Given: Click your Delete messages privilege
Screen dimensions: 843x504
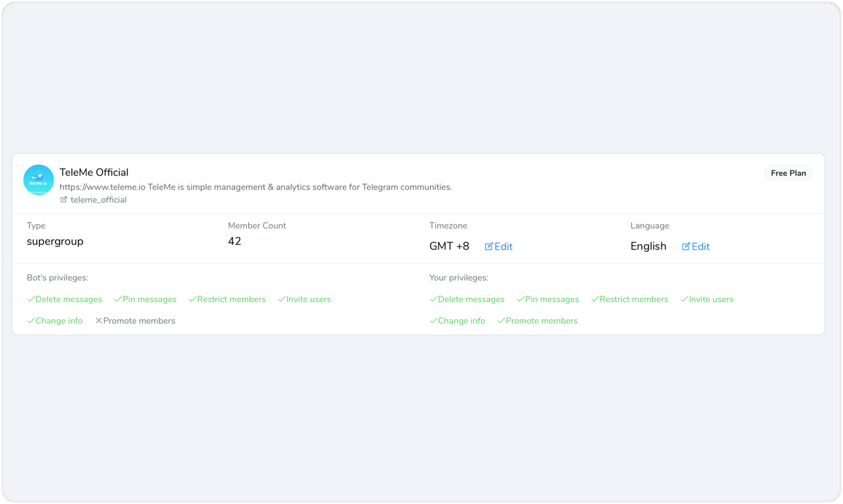Looking at the screenshot, I should click(471, 299).
